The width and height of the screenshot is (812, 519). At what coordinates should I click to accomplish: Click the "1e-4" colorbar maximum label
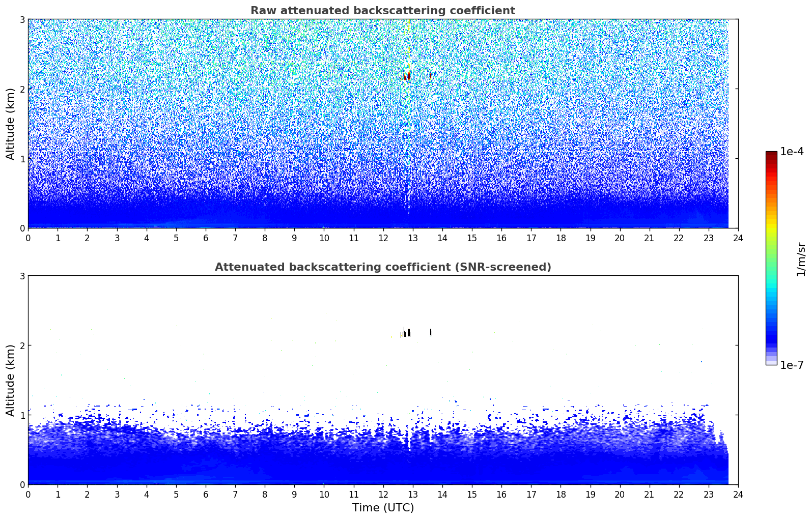[791, 152]
